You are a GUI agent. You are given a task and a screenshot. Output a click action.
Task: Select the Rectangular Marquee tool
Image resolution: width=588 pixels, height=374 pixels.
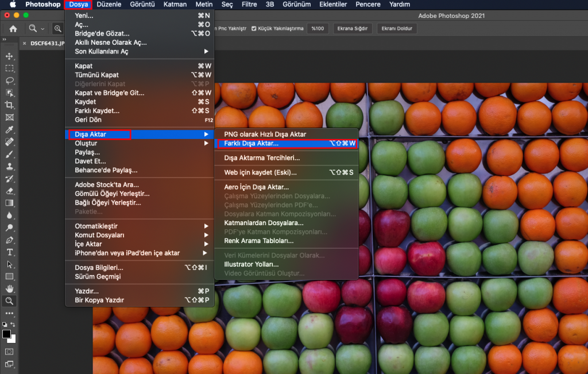tap(9, 68)
